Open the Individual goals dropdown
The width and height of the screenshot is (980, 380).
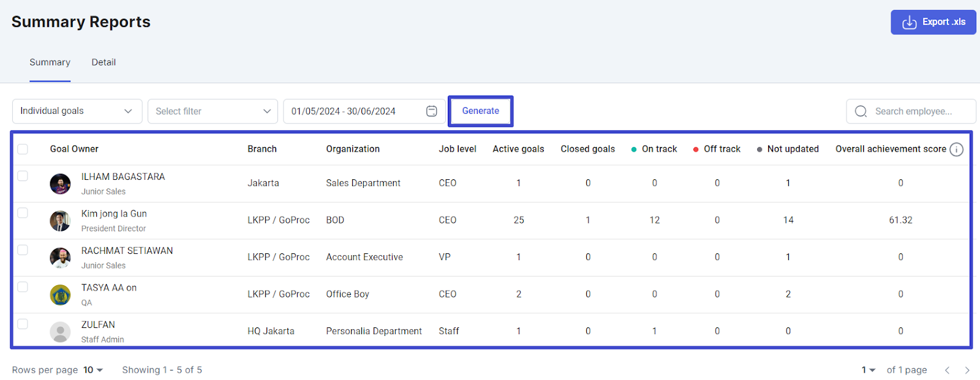tap(77, 111)
